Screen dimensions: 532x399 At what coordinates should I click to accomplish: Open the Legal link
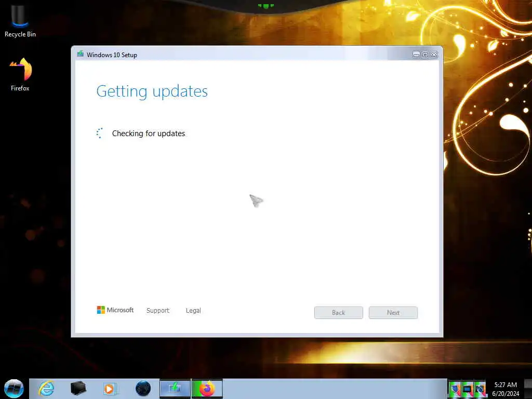(193, 311)
